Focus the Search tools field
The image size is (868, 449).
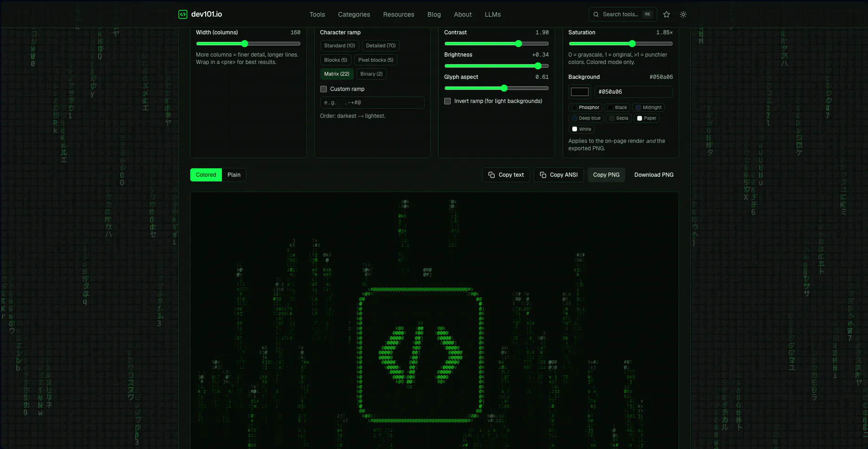(623, 14)
